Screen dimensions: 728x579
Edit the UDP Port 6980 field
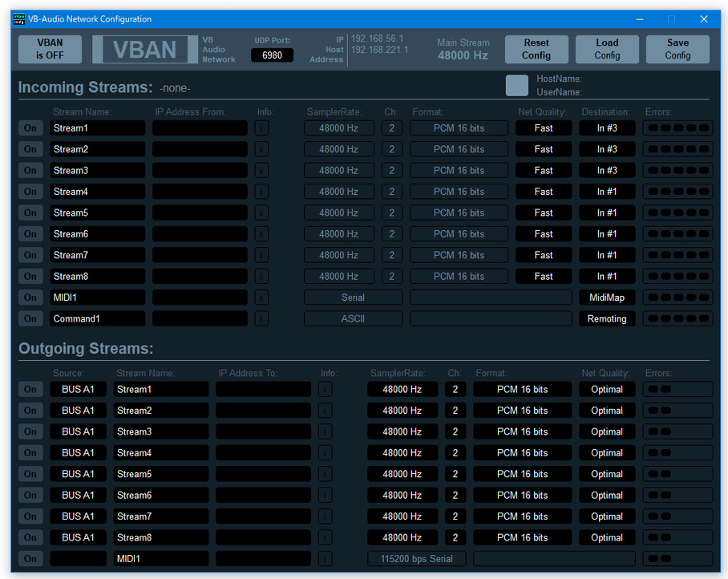272,55
